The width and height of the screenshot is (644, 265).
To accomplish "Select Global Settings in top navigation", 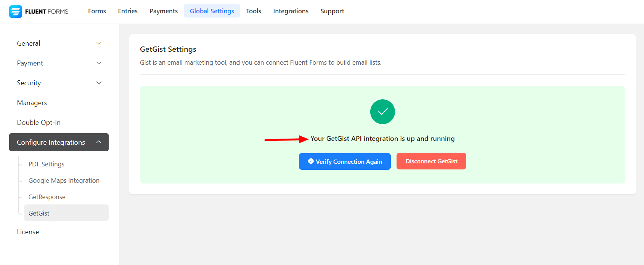I will 212,11.
